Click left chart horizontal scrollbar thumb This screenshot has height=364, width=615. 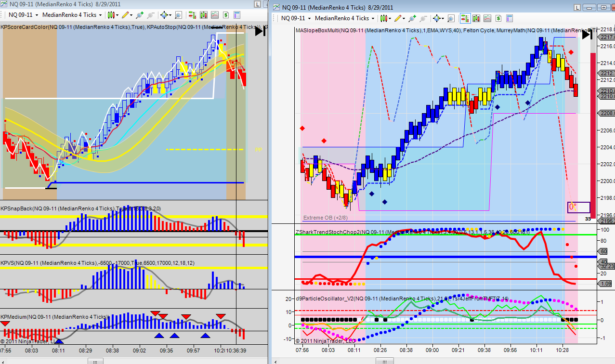(95, 361)
